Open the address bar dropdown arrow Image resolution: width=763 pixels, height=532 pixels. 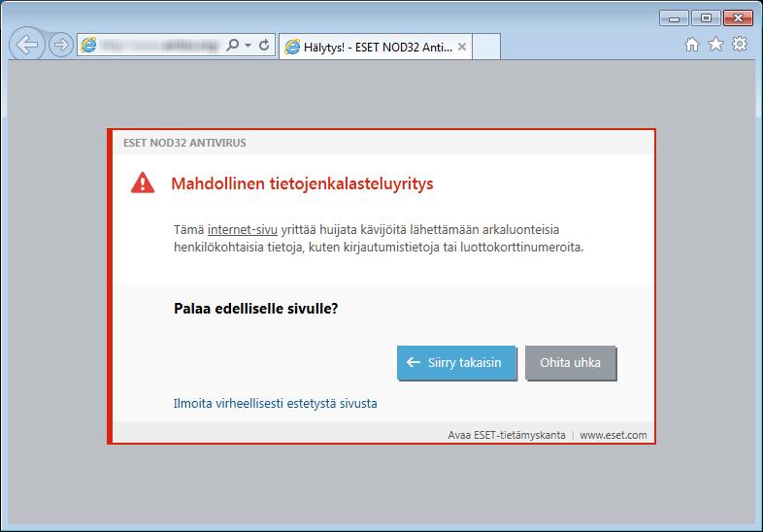point(249,46)
